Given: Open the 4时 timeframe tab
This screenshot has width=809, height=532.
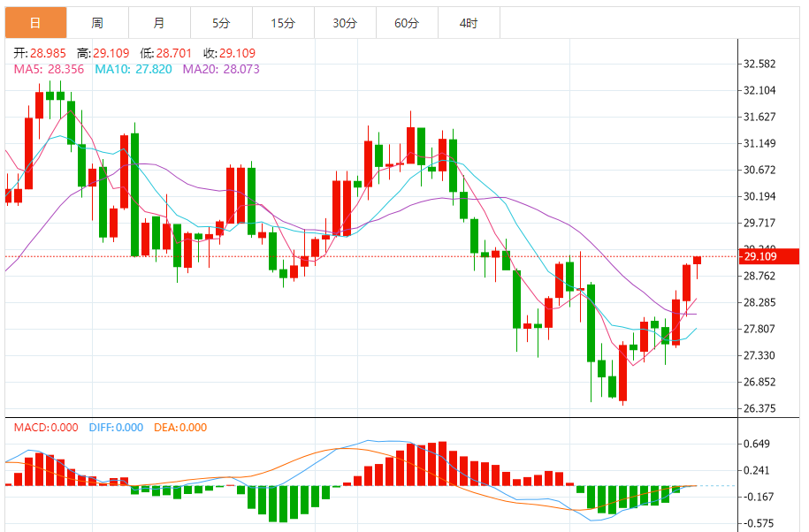Looking at the screenshot, I should click(469, 23).
